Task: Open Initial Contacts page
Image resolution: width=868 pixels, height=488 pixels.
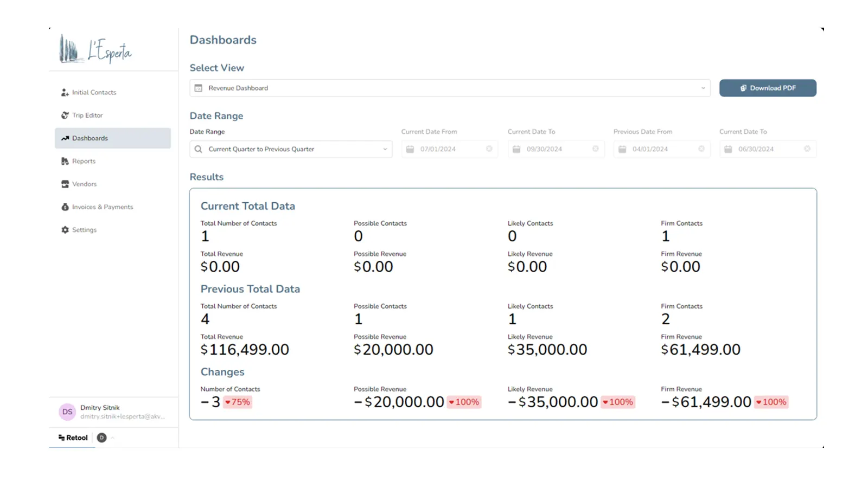Action: [113, 93]
